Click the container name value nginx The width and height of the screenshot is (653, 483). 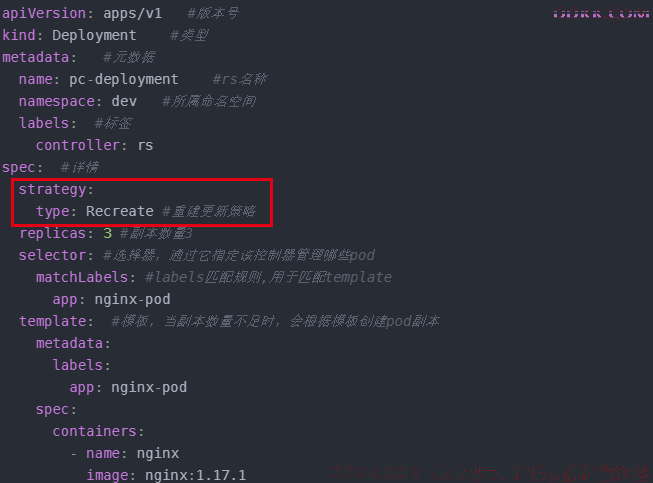tap(158, 453)
